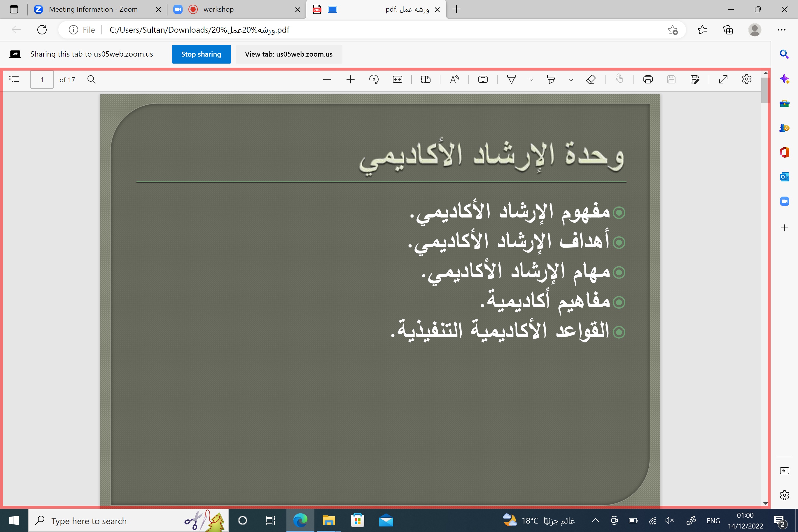
Task: Click the Stop sharing button
Action: [x=201, y=54]
